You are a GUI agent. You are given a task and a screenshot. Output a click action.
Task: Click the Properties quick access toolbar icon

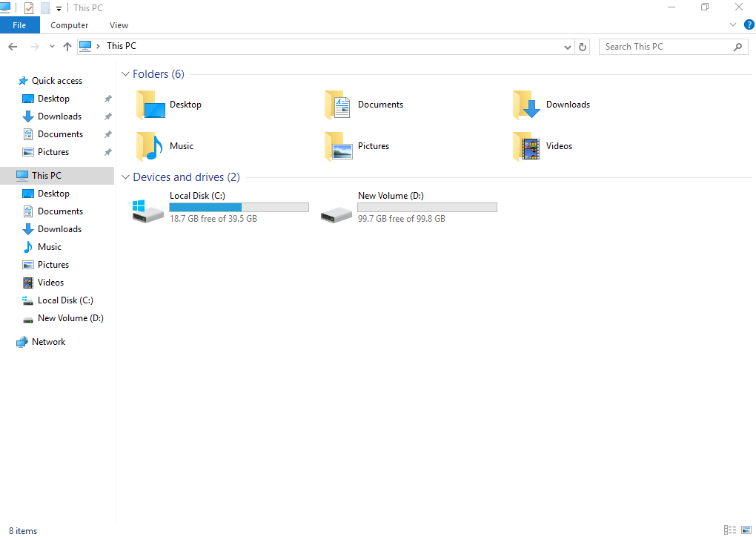[29, 8]
